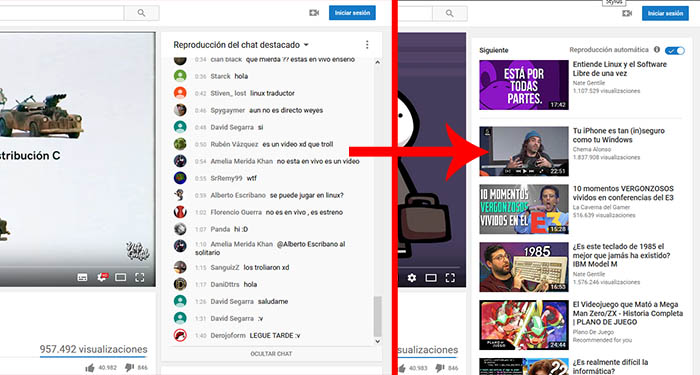Click OCULTAR CHAT to hide chat

[271, 354]
